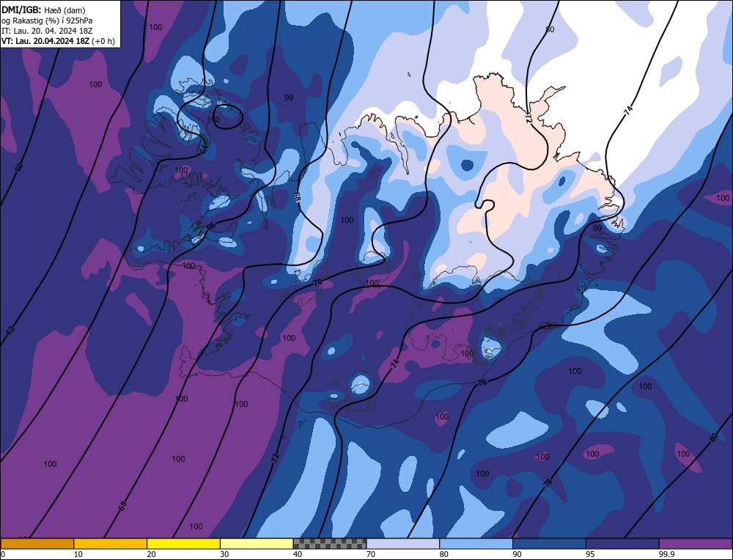
Task: Click the 'VT: Lau. 20.04.2024 18Z (+0 h)' line
Action: click(58, 41)
